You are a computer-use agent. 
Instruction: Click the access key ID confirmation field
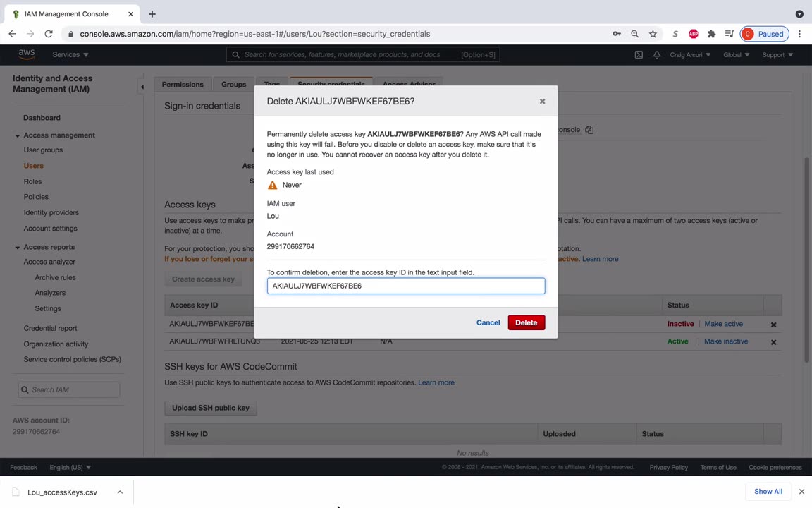click(x=406, y=286)
